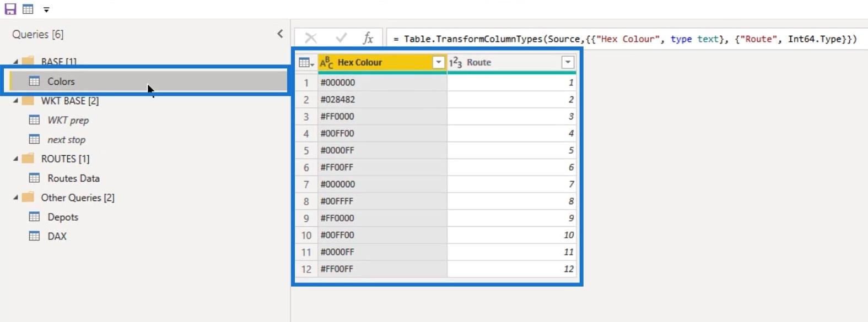Click cell #000000 in row 7
This screenshot has height=322, width=868.
pos(382,184)
